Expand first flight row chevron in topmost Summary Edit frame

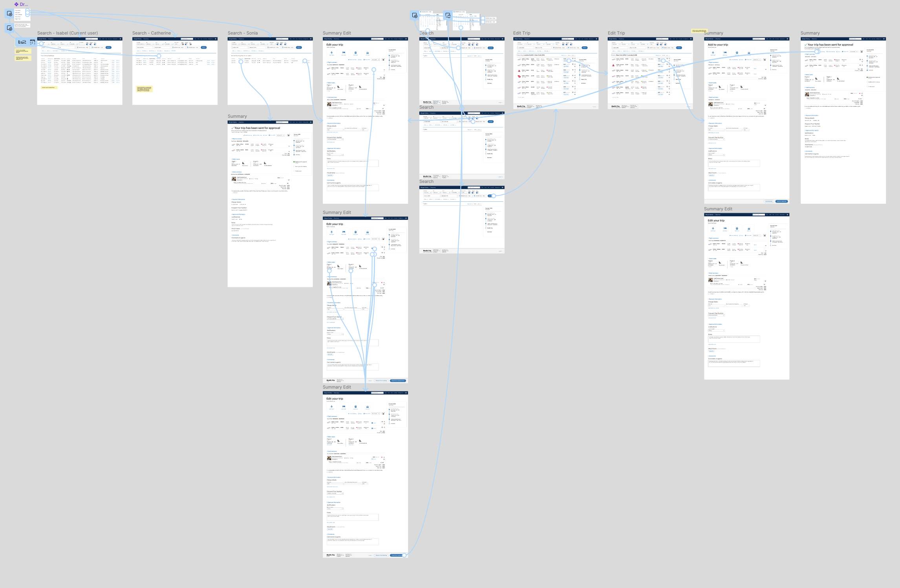384,70
